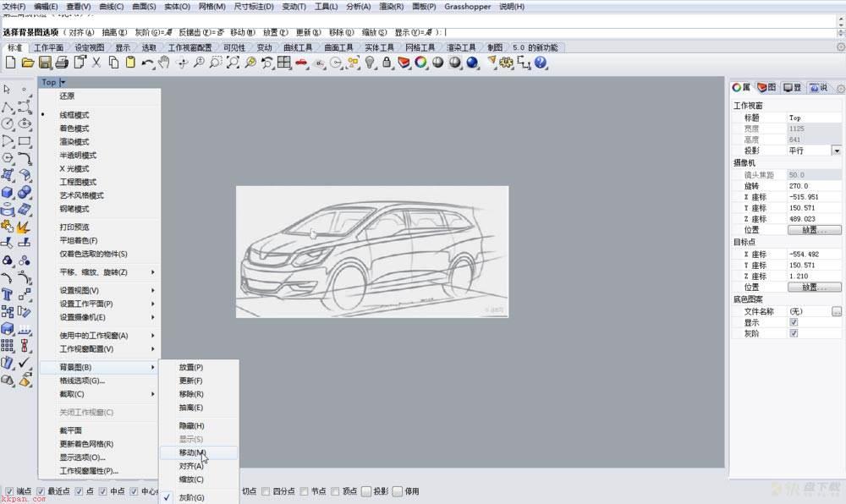Expand 平移、缩放、旋转(Z) submenu
The image size is (846, 504).
[101, 272]
